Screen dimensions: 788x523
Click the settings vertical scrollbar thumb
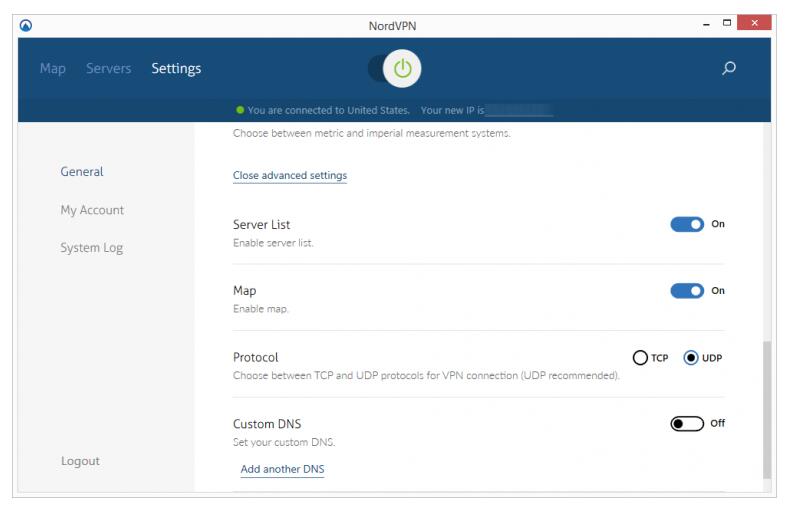click(766, 410)
